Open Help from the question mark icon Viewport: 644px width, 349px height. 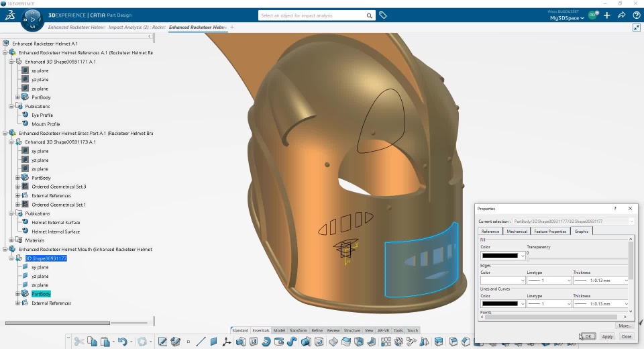[x=636, y=15]
